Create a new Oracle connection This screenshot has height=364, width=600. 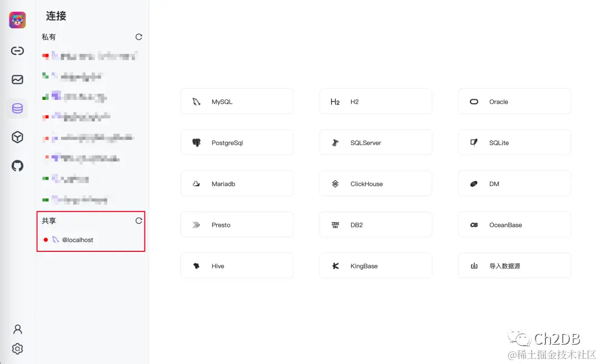coord(514,102)
